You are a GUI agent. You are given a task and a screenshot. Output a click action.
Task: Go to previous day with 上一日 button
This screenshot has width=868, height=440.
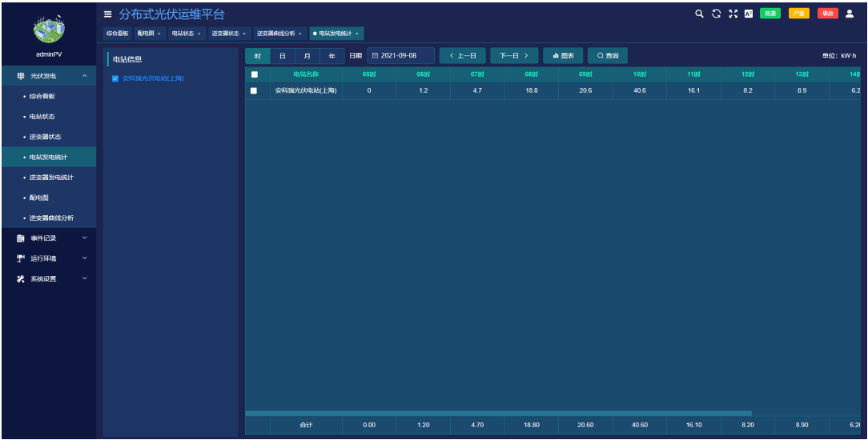point(462,56)
